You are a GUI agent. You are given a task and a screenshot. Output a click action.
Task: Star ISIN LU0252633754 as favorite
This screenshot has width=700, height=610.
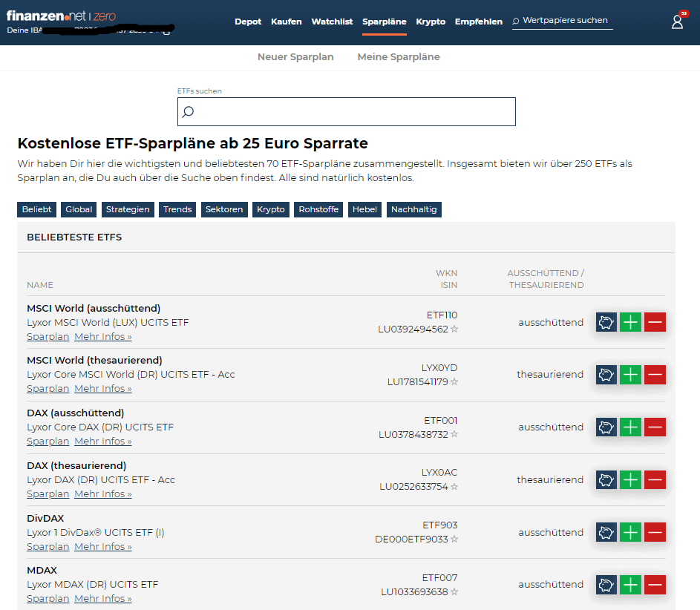tap(454, 486)
